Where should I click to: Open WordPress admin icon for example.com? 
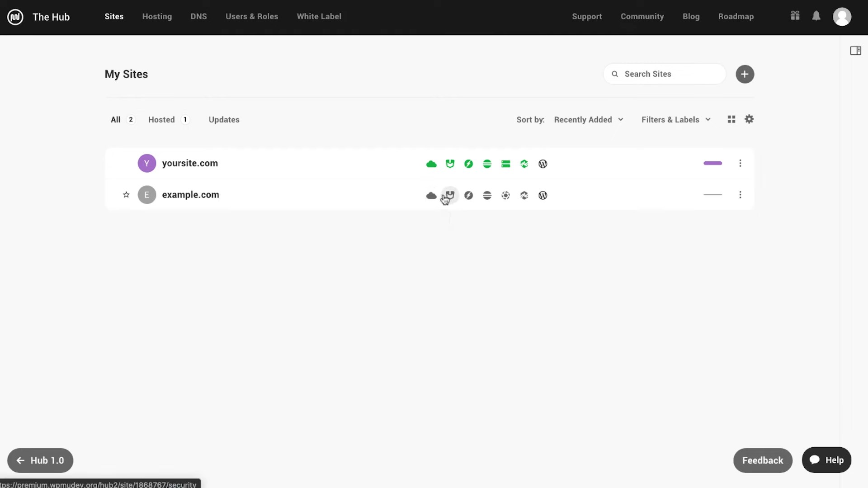(x=543, y=195)
